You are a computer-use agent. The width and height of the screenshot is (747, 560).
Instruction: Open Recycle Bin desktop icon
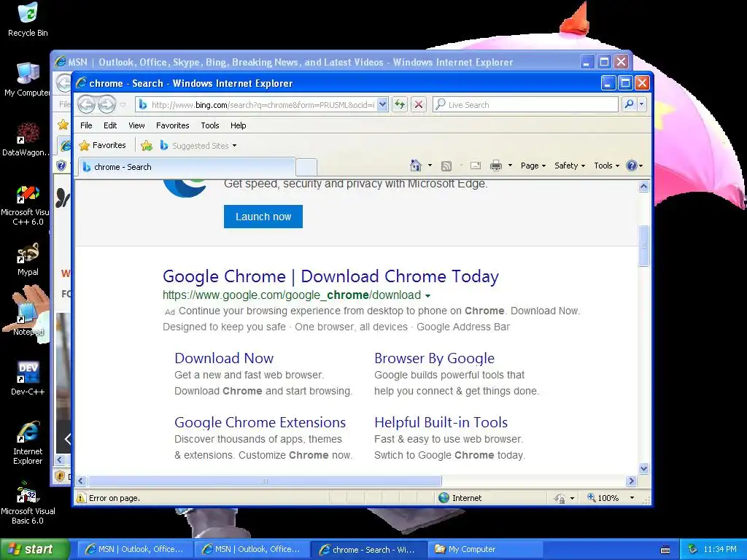pos(28,20)
